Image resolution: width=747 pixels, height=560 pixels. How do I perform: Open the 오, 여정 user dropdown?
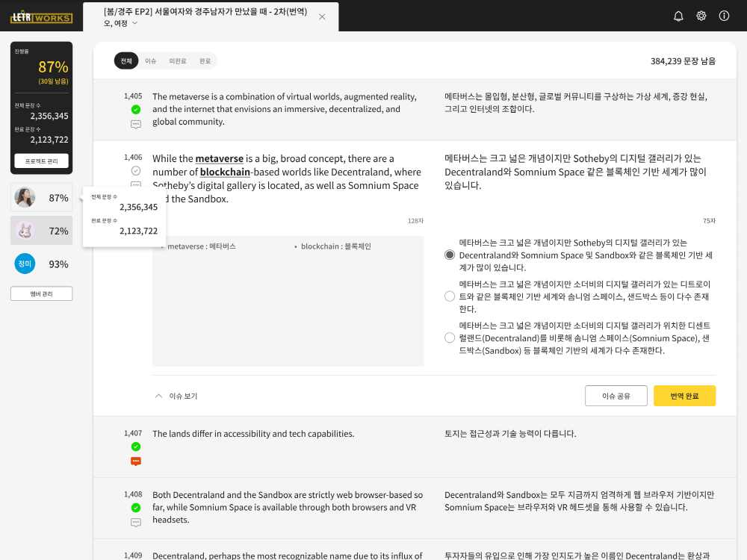click(x=121, y=23)
